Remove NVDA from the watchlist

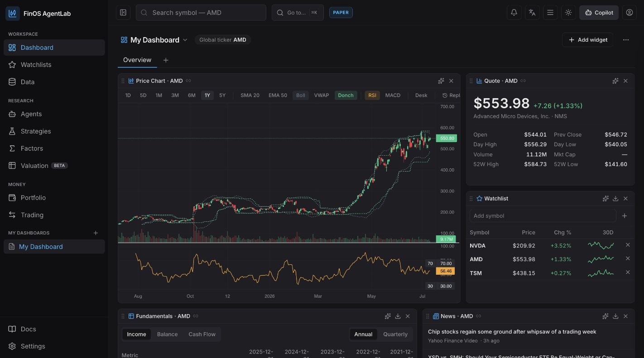(x=628, y=245)
